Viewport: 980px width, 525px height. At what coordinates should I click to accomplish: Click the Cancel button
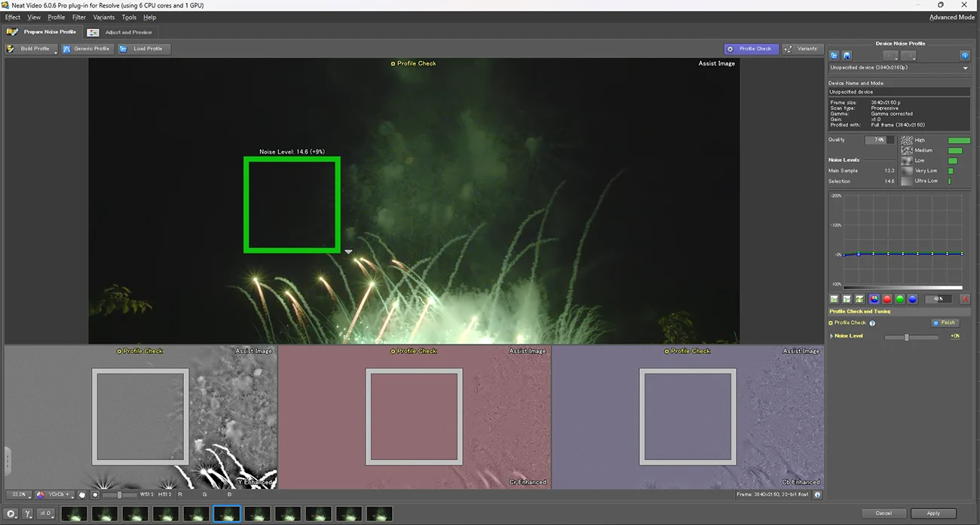tap(884, 514)
